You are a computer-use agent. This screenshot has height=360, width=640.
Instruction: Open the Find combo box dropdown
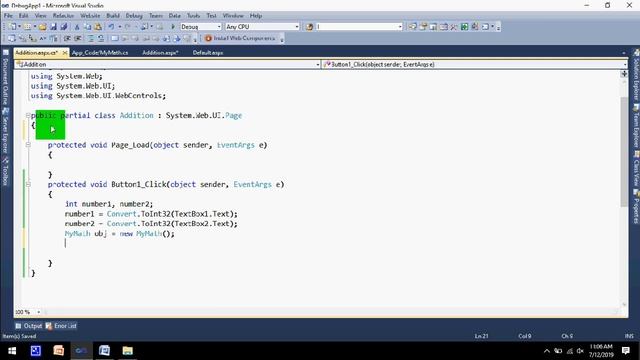point(400,27)
